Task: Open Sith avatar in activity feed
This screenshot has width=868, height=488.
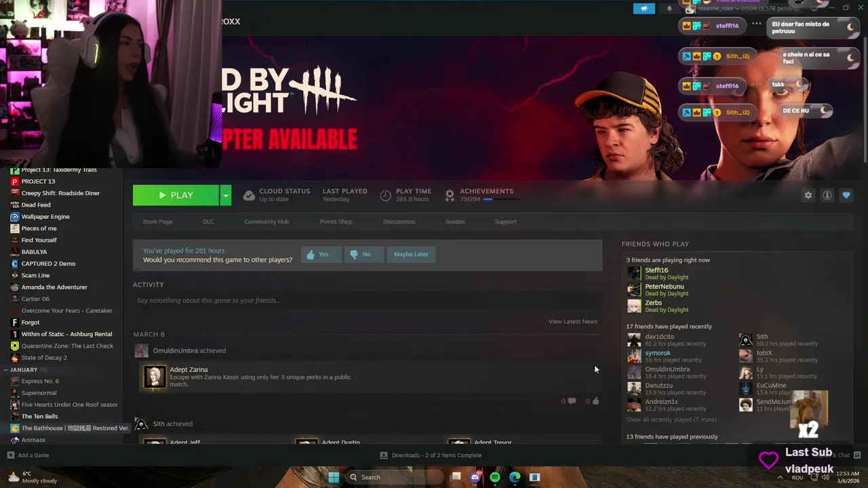Action: pyautogui.click(x=141, y=424)
